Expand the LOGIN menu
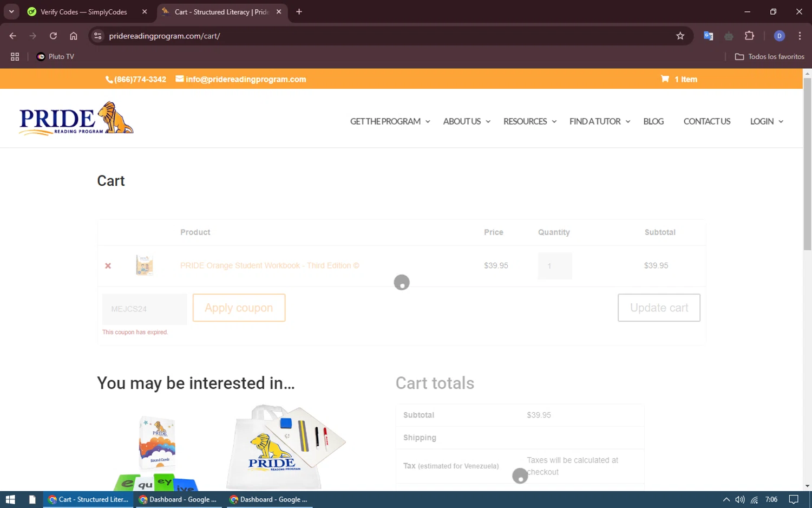 click(767, 121)
